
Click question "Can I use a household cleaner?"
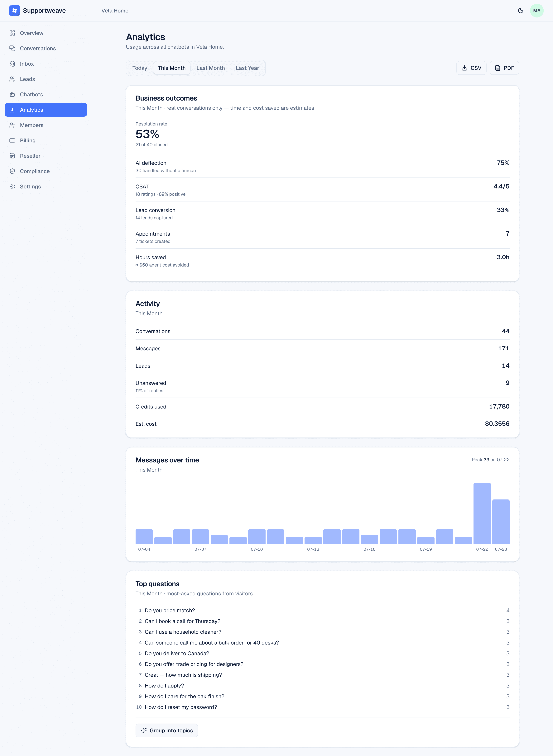coord(183,632)
